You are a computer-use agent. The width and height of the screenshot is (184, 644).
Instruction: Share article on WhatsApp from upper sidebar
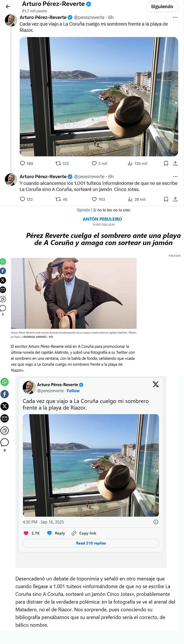3,262
